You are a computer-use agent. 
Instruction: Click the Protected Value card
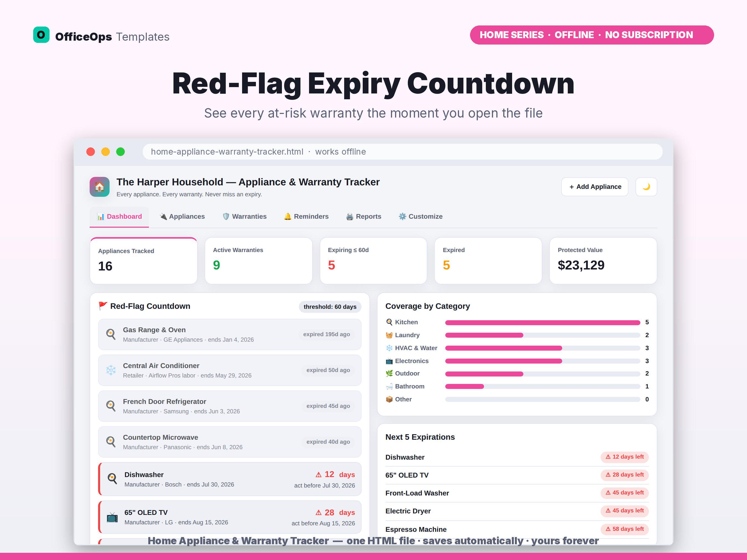coord(603,261)
